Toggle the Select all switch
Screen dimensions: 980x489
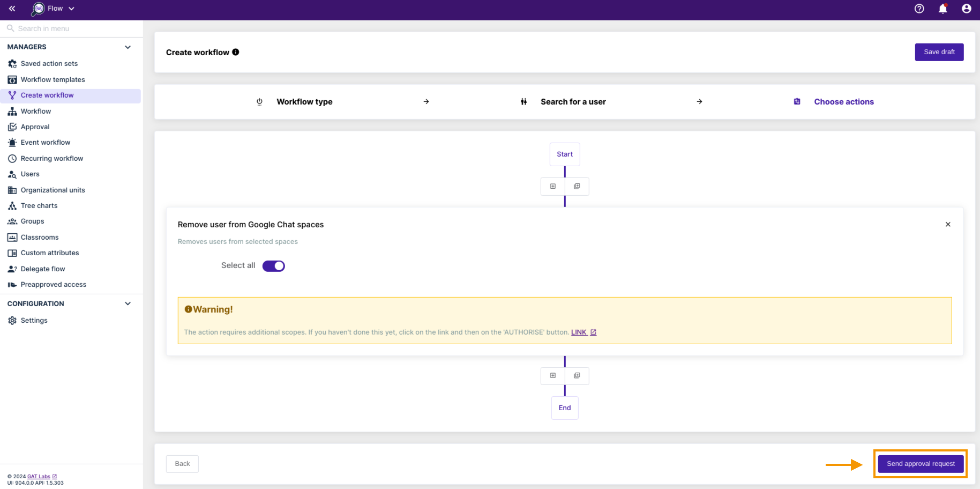[x=274, y=266]
